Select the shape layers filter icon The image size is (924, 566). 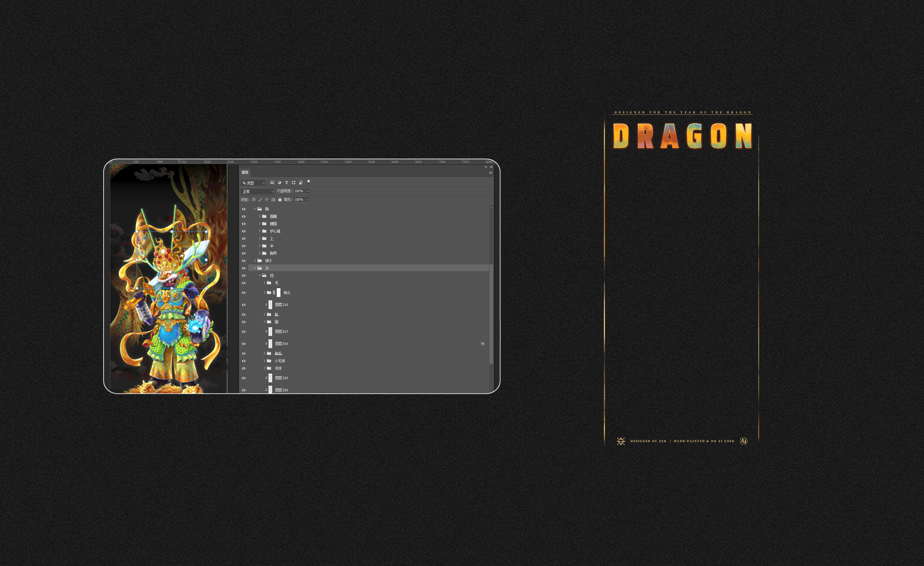click(x=294, y=183)
